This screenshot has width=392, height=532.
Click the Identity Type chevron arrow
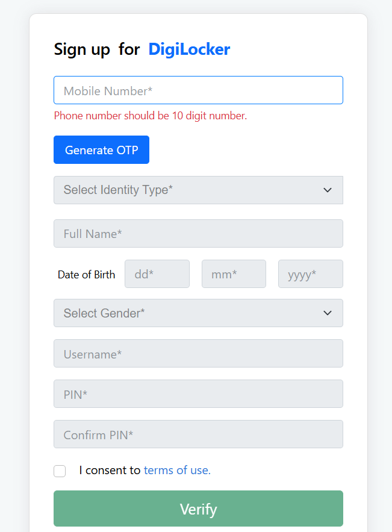(x=328, y=190)
